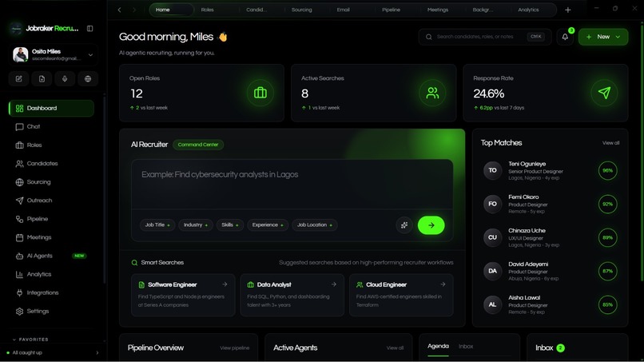
Task: Open the Cloud Engineer smart search
Action: [x=401, y=295]
